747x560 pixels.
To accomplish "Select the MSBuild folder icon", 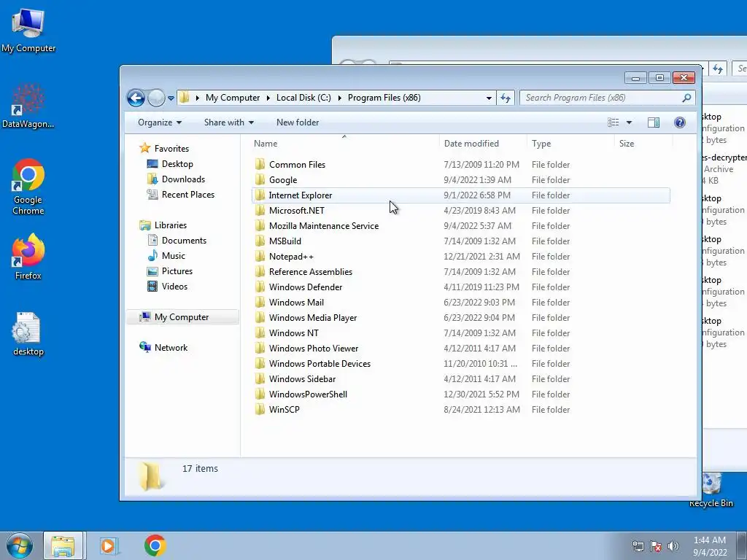I will click(260, 241).
